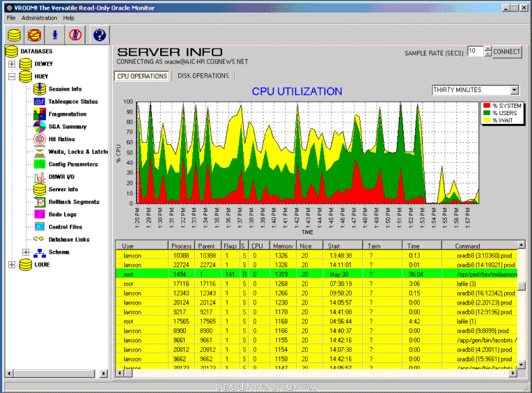Expand the LOUIE database node

click(12, 265)
